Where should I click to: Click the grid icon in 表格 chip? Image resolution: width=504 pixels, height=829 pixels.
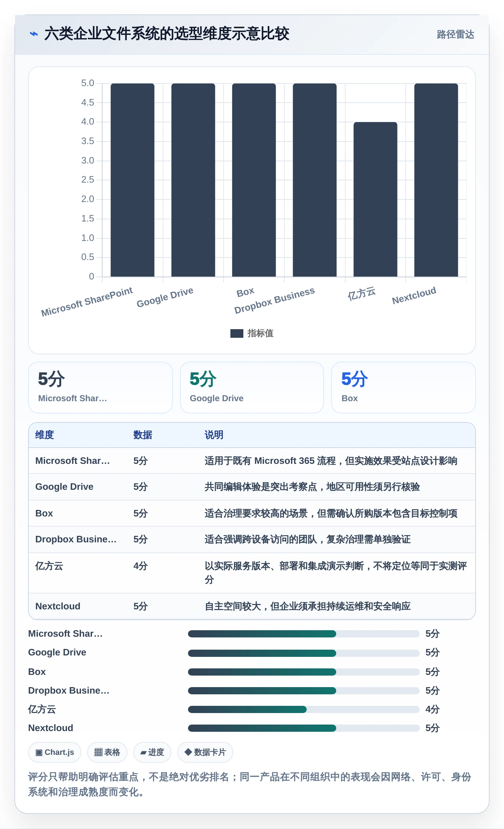pos(98,752)
